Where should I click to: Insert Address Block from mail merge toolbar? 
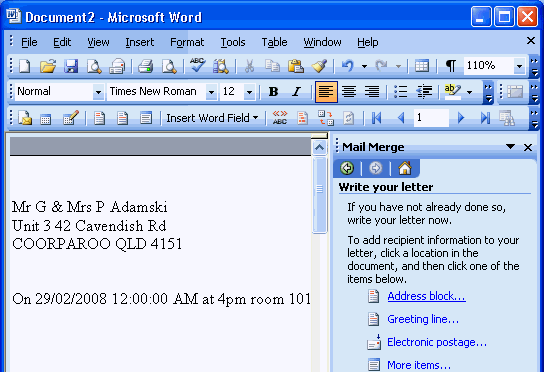pos(100,118)
